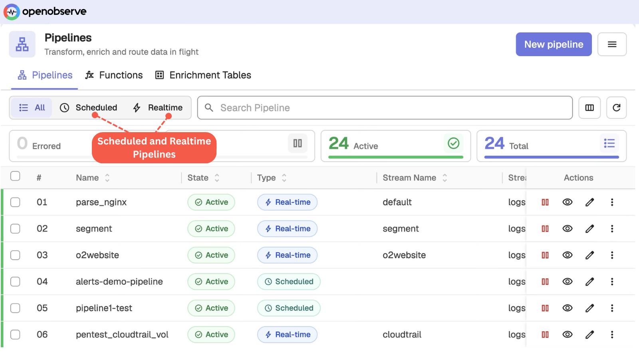Filter by Realtime pipelines
The width and height of the screenshot is (639, 364).
pyautogui.click(x=158, y=108)
